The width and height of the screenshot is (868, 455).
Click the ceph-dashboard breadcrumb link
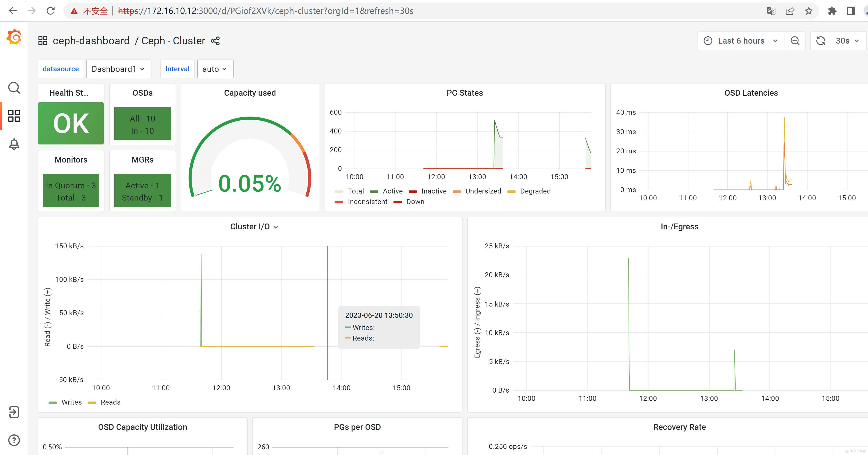[x=91, y=41]
